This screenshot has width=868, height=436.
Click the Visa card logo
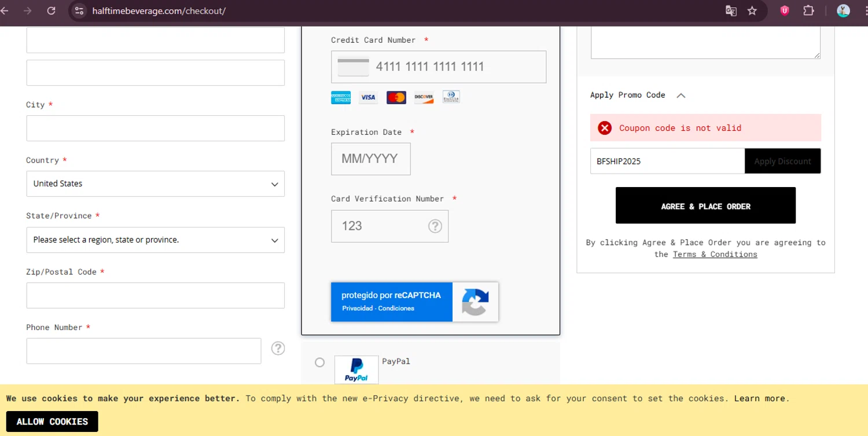click(x=368, y=97)
